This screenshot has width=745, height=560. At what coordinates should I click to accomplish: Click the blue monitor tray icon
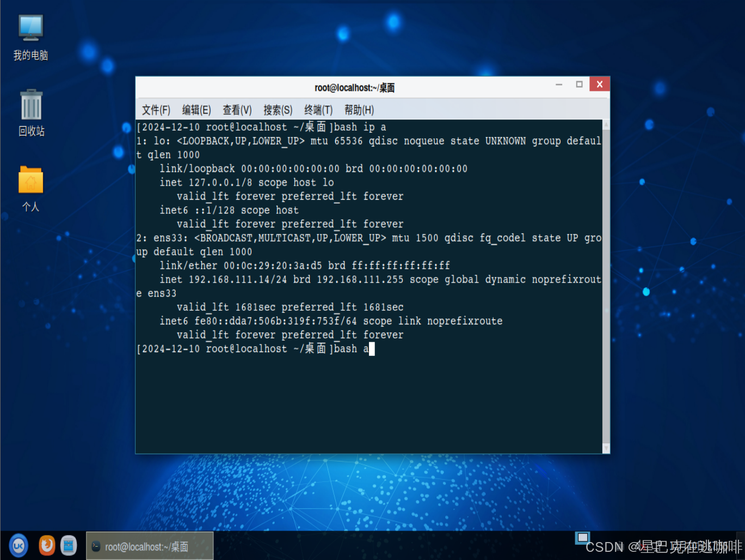point(582,538)
